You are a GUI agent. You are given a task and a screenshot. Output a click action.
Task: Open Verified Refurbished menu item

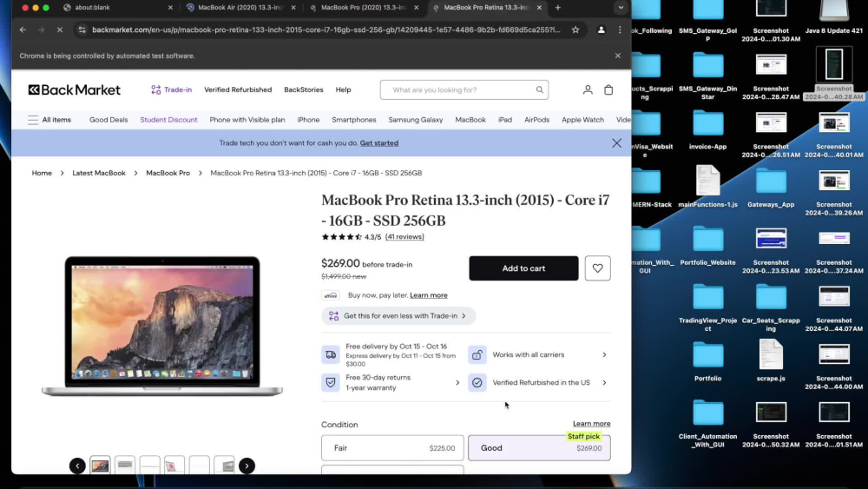tap(238, 89)
